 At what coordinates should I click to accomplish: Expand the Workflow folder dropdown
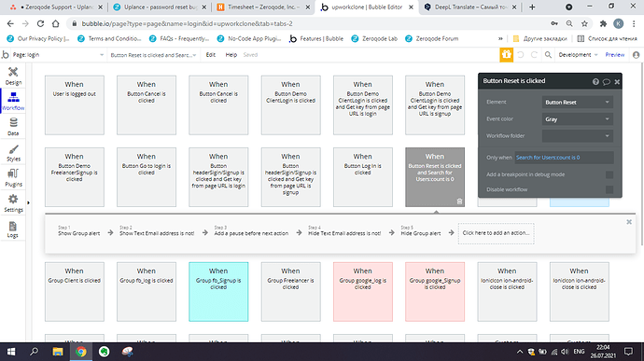(x=577, y=136)
